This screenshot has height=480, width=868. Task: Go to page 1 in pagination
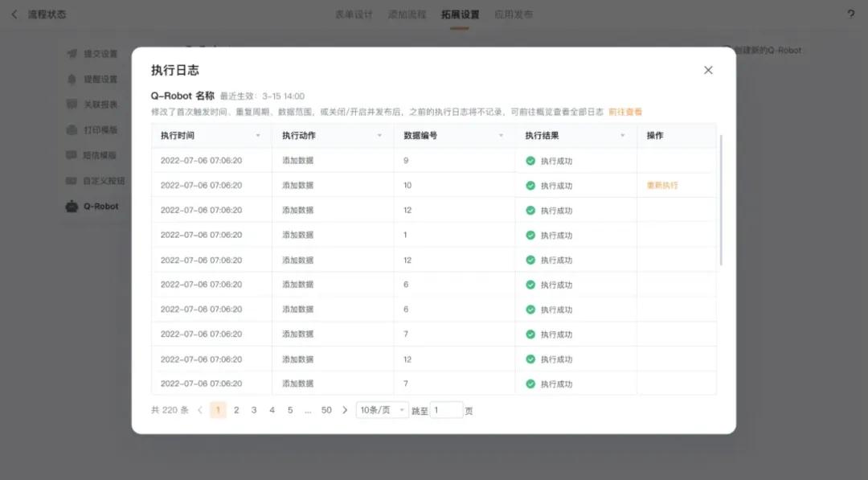point(218,410)
